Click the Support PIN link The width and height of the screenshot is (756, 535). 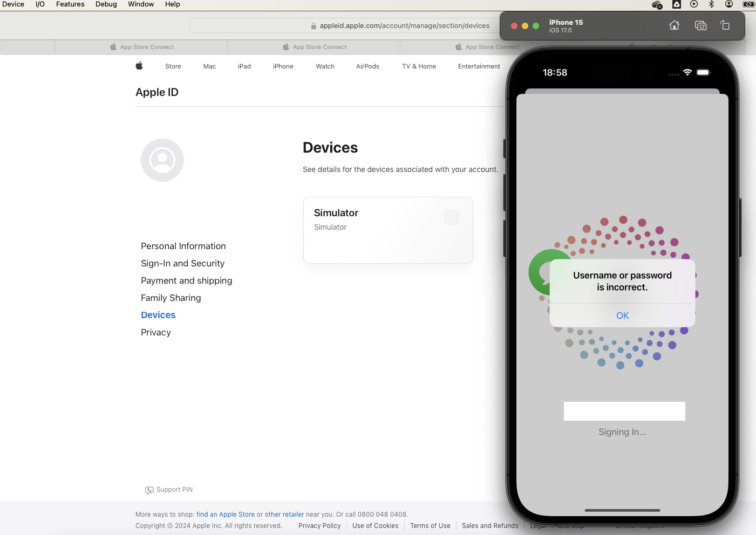tap(174, 490)
